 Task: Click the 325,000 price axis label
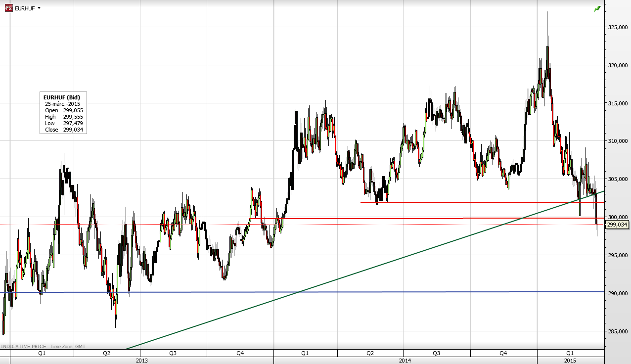tap(618, 27)
